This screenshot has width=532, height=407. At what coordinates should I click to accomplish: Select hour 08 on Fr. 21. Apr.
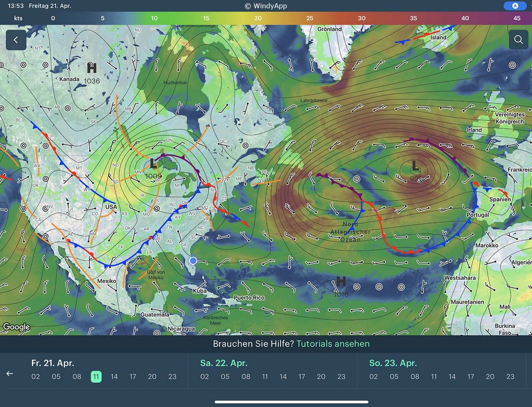77,377
